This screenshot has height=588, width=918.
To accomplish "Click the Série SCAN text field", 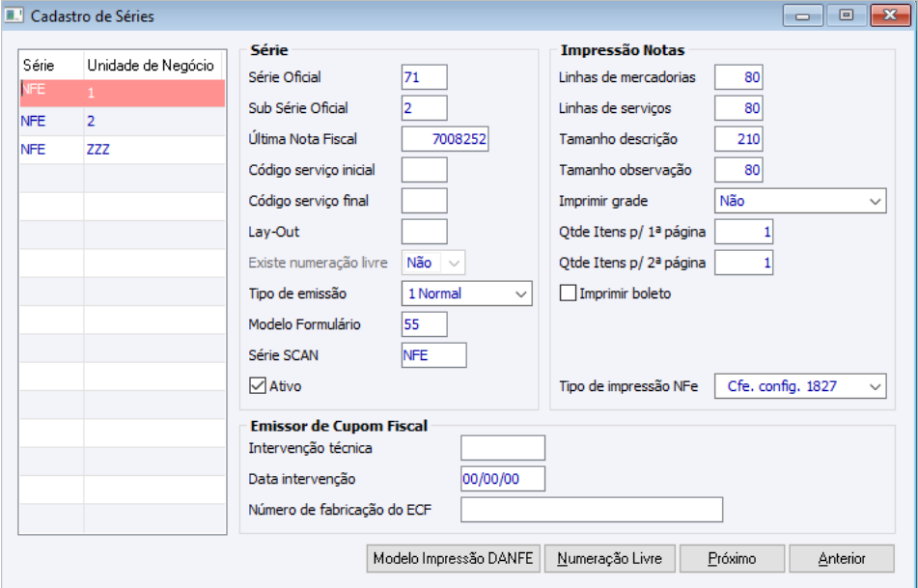I will tap(433, 355).
